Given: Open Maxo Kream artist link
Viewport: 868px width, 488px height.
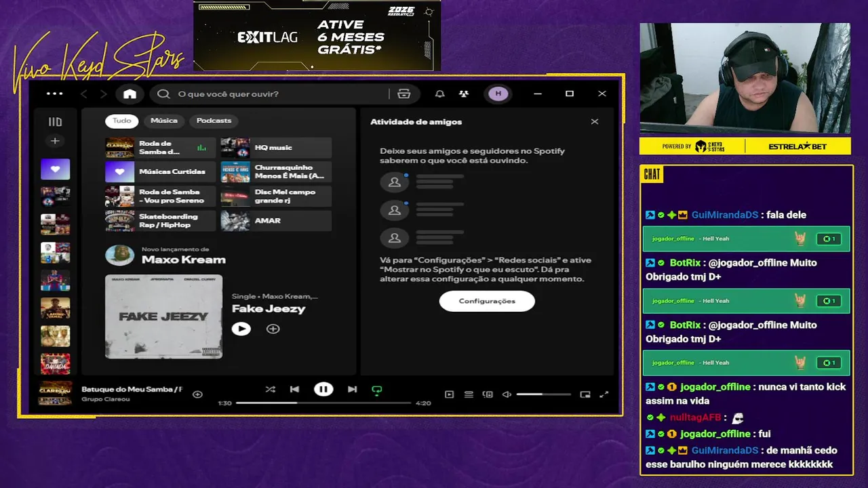Looking at the screenshot, I should (183, 260).
